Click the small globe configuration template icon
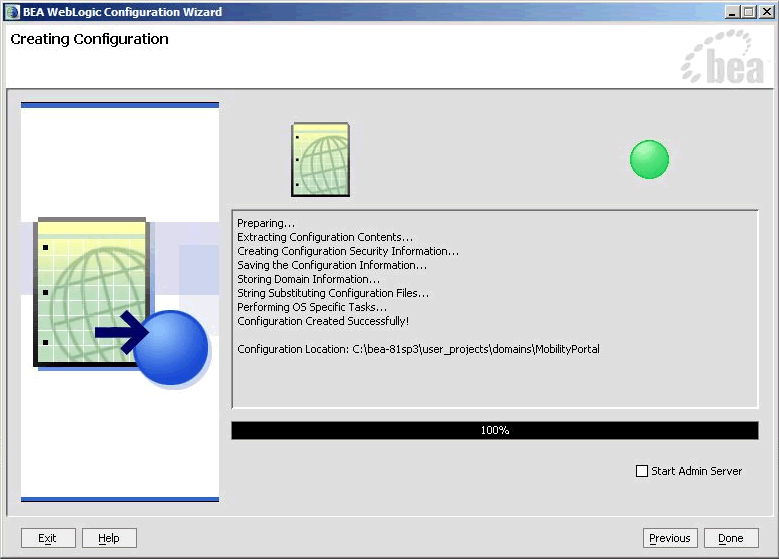Screen dimensions: 779x559 coord(320,160)
